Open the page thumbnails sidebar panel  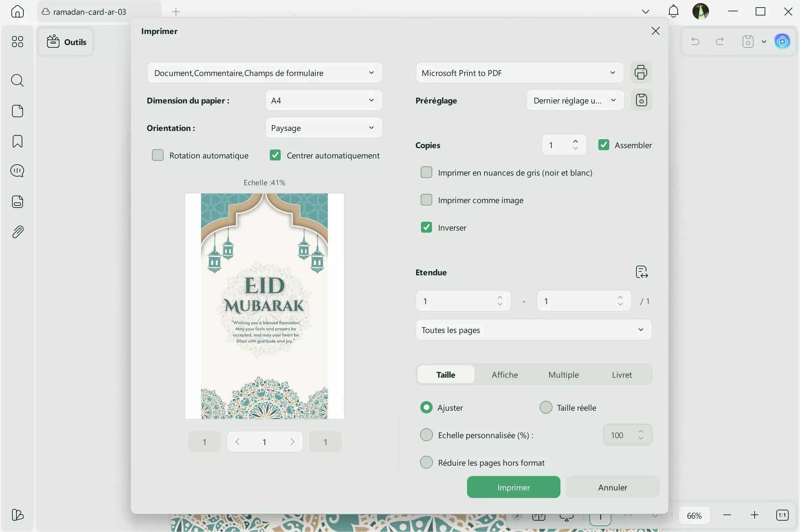pos(17,111)
